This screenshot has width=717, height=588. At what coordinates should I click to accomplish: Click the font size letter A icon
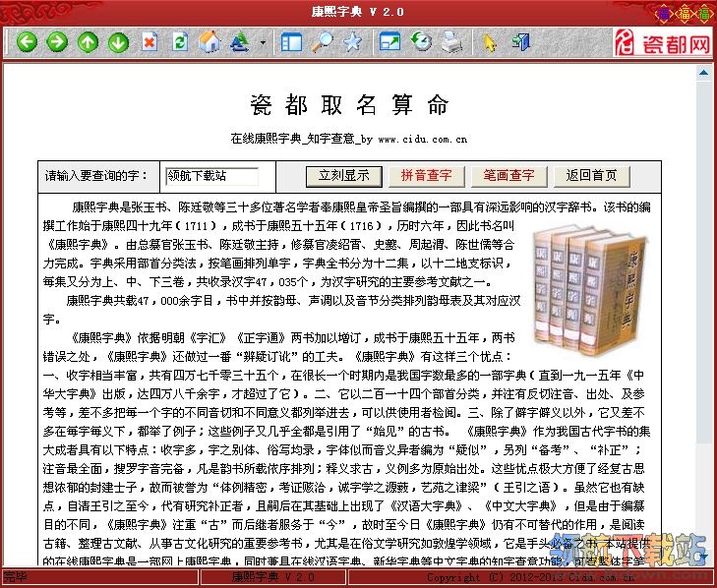(x=240, y=42)
